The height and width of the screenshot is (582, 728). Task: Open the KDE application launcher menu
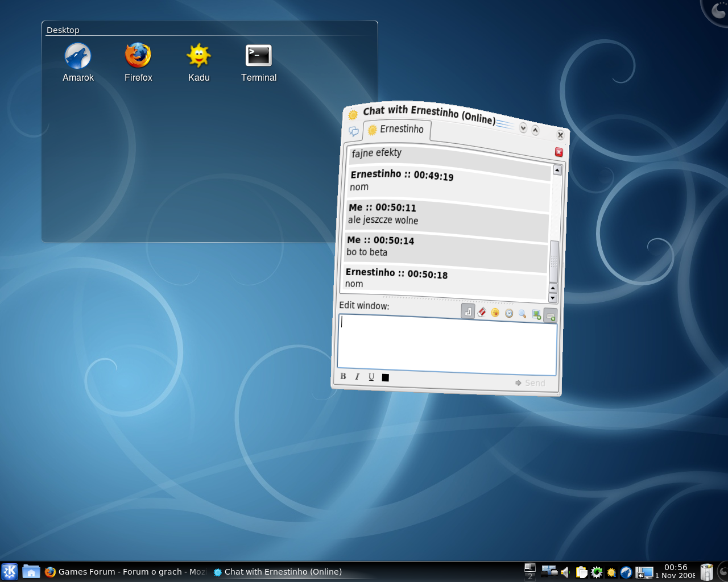[x=10, y=571]
